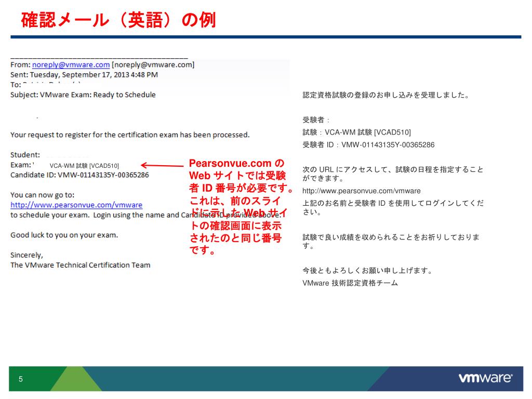Click the Subject: VMware Exam: Ready to Schedule line
The image size is (532, 399).
(x=83, y=95)
